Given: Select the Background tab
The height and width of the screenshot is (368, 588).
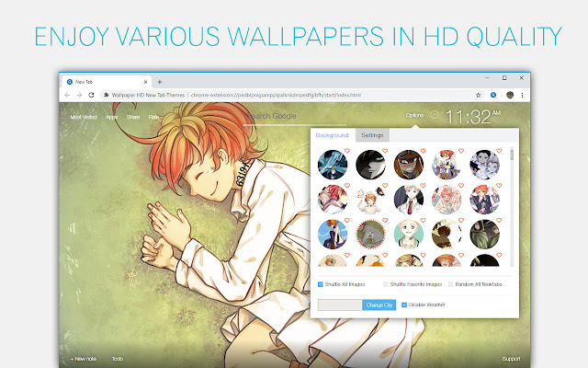Looking at the screenshot, I should point(332,135).
